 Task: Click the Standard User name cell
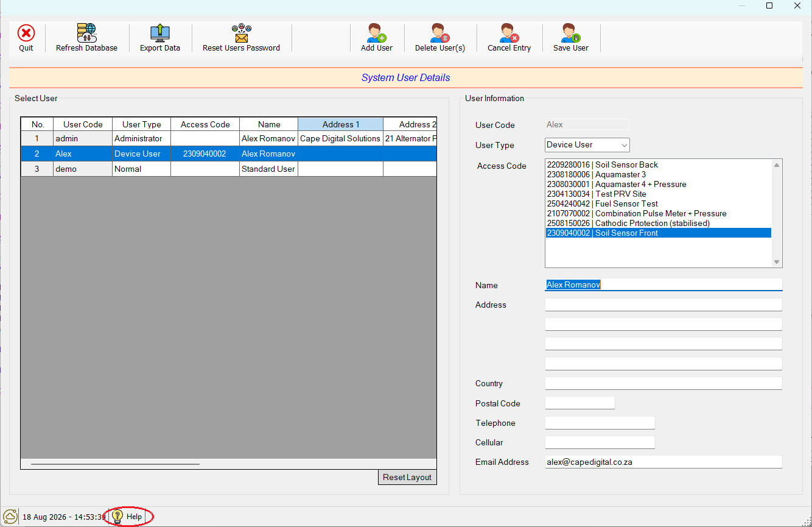pyautogui.click(x=269, y=169)
